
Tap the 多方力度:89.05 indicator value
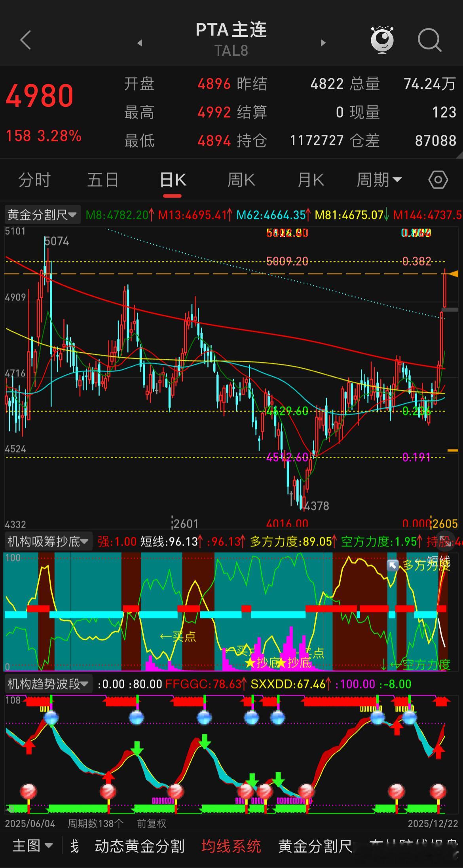(294, 541)
